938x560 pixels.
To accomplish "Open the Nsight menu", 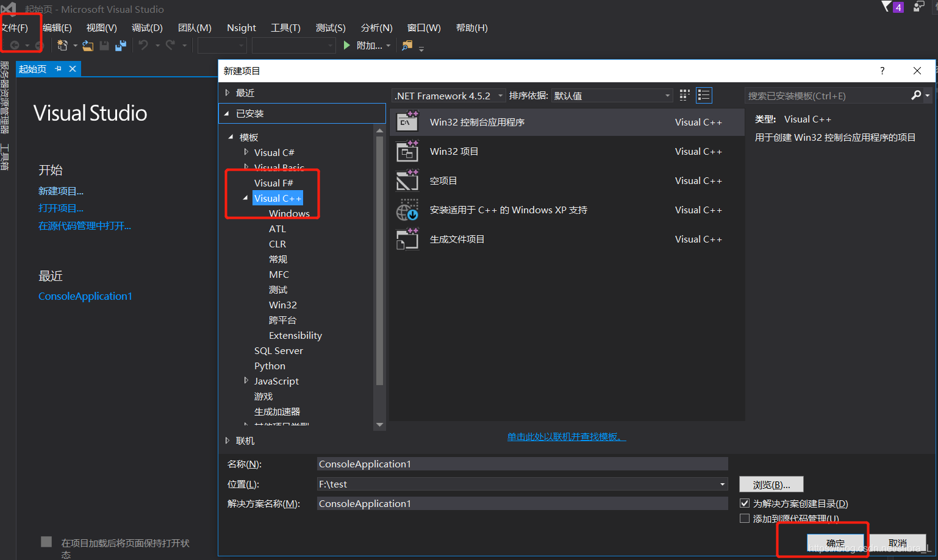I will click(x=242, y=27).
